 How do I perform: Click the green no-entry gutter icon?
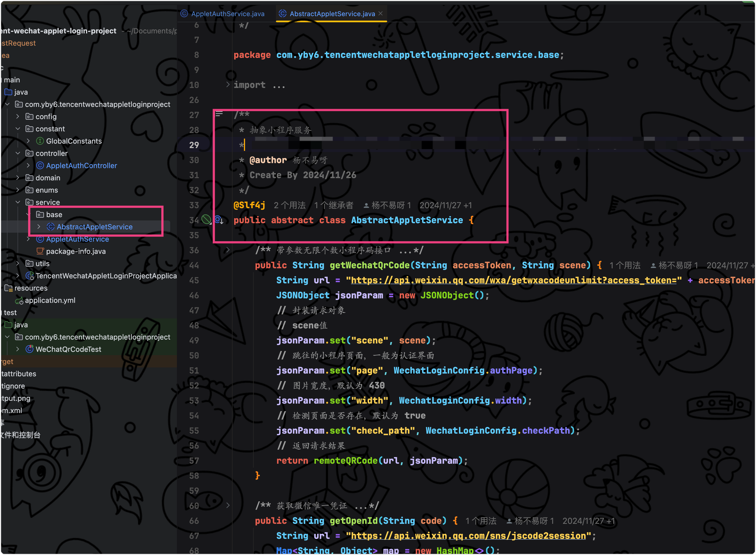tap(206, 220)
